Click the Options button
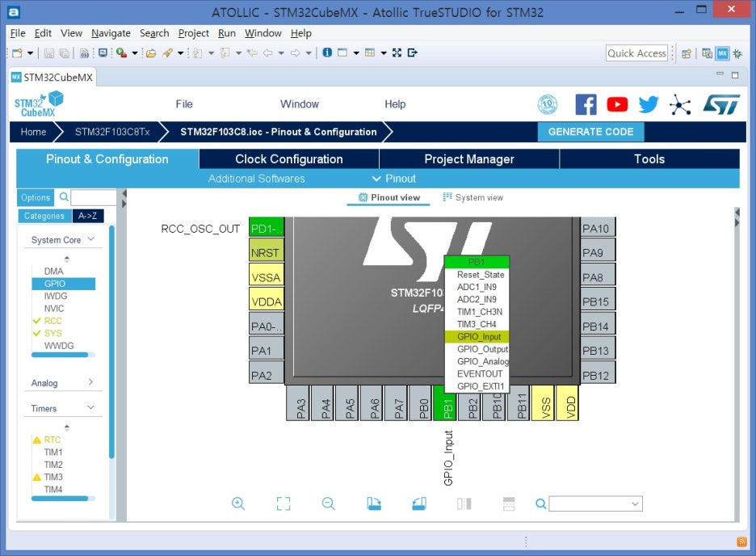Image resolution: width=756 pixels, height=556 pixels. tap(36, 197)
